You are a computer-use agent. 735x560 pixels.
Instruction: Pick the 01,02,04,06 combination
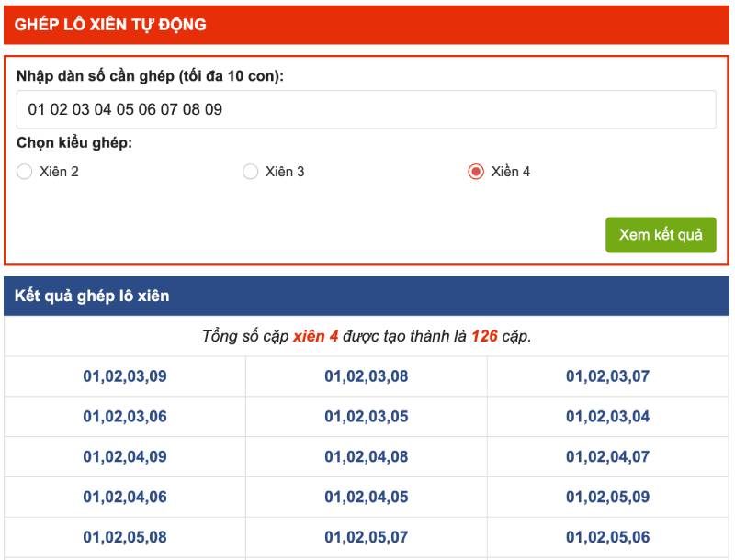click(125, 498)
